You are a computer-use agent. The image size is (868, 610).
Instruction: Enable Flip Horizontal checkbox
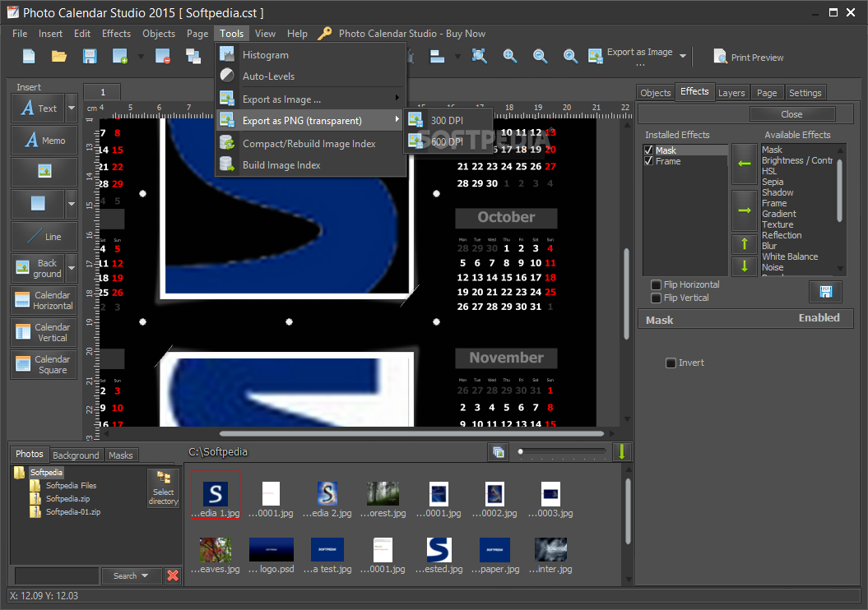[x=656, y=284]
